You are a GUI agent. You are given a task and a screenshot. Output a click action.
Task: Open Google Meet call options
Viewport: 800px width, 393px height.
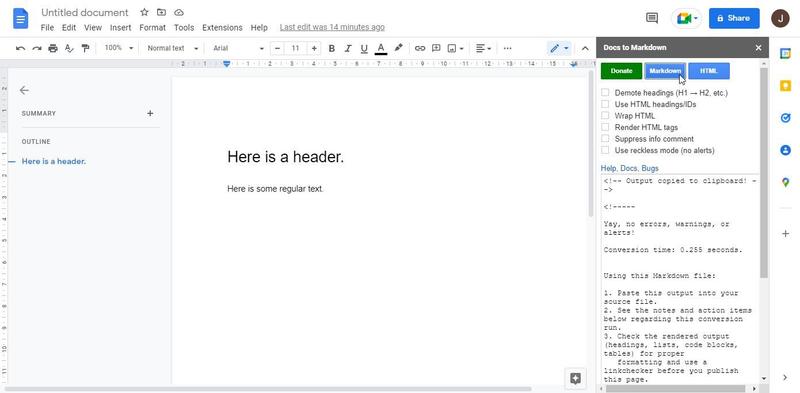click(686, 18)
